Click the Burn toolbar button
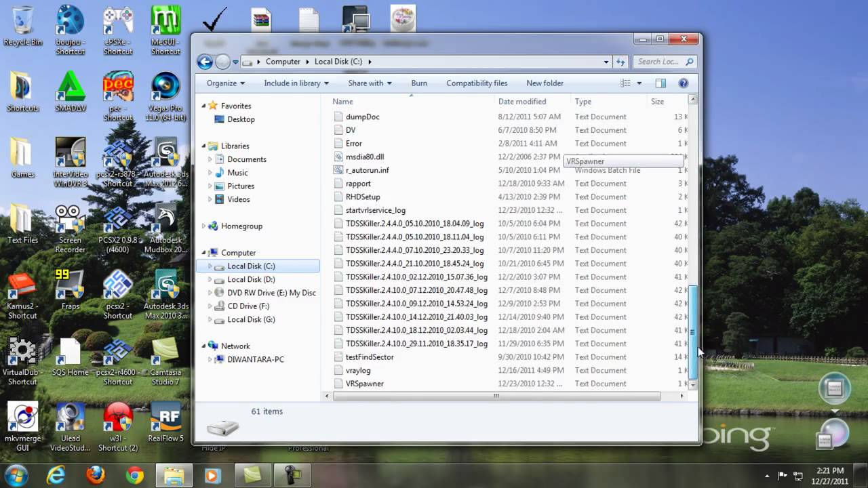This screenshot has height=488, width=868. (x=419, y=83)
